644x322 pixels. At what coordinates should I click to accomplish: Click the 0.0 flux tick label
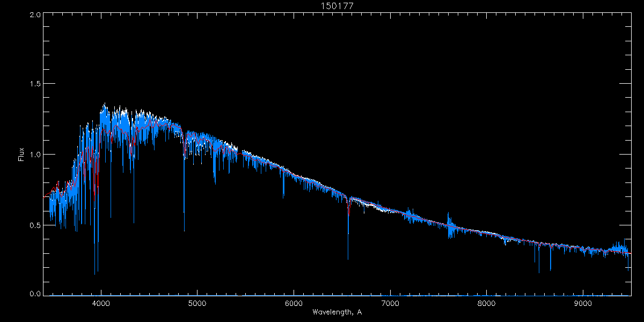35,294
